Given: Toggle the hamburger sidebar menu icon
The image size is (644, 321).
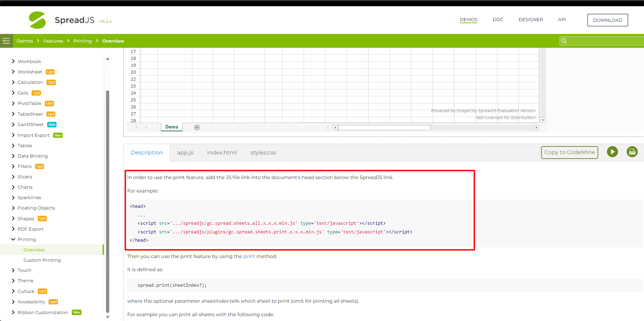Looking at the screenshot, I should coord(6,41).
